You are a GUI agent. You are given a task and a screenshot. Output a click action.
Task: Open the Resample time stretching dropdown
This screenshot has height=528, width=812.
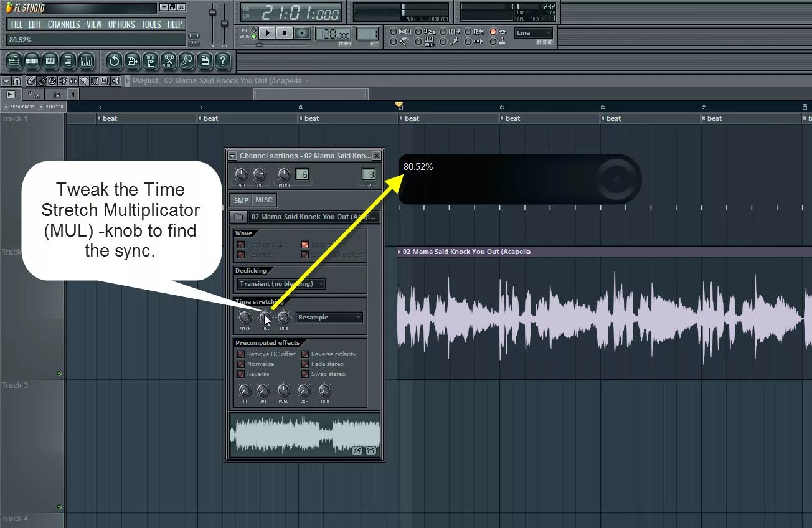[x=329, y=318]
